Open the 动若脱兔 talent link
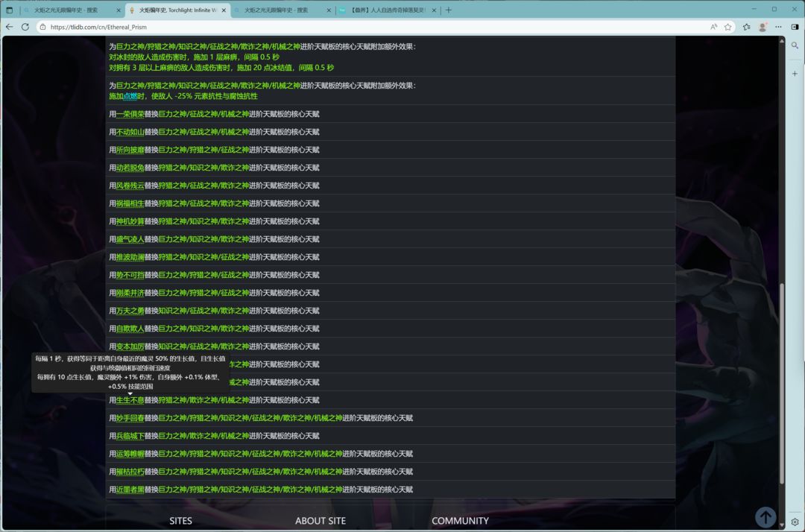The width and height of the screenshot is (805, 532). (x=130, y=168)
